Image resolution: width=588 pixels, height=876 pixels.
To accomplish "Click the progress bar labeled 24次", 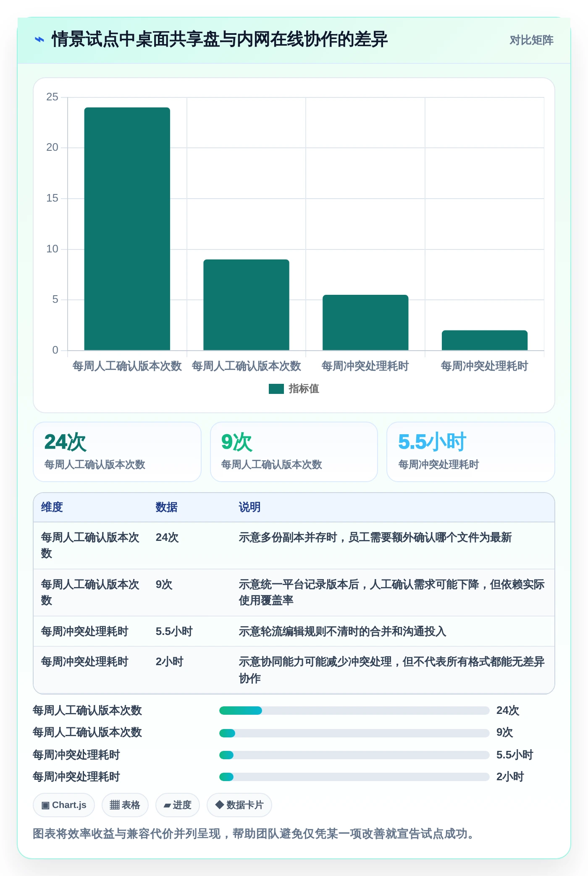I will coord(354,711).
